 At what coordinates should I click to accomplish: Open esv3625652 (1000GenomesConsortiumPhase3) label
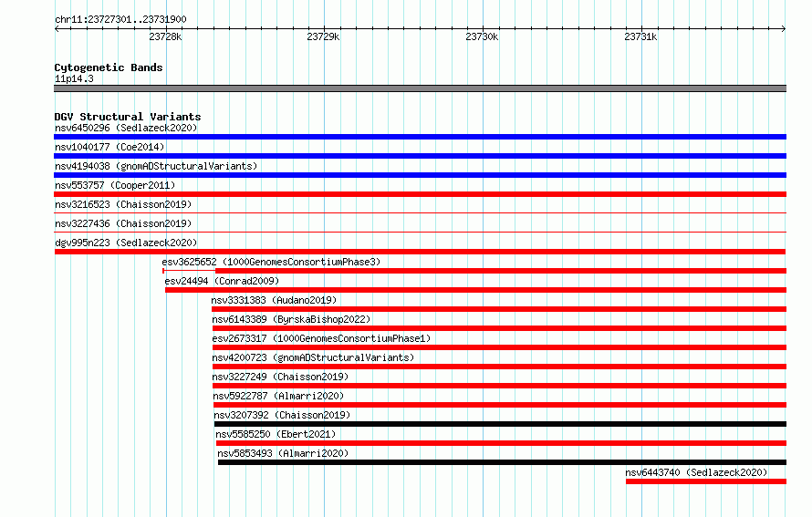(271, 262)
